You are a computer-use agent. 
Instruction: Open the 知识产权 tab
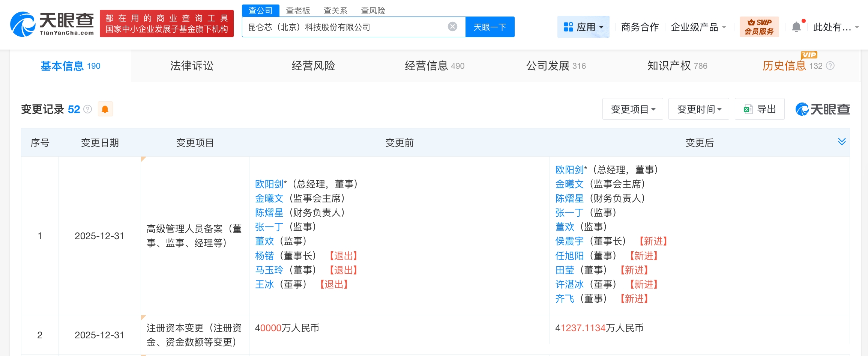671,66
